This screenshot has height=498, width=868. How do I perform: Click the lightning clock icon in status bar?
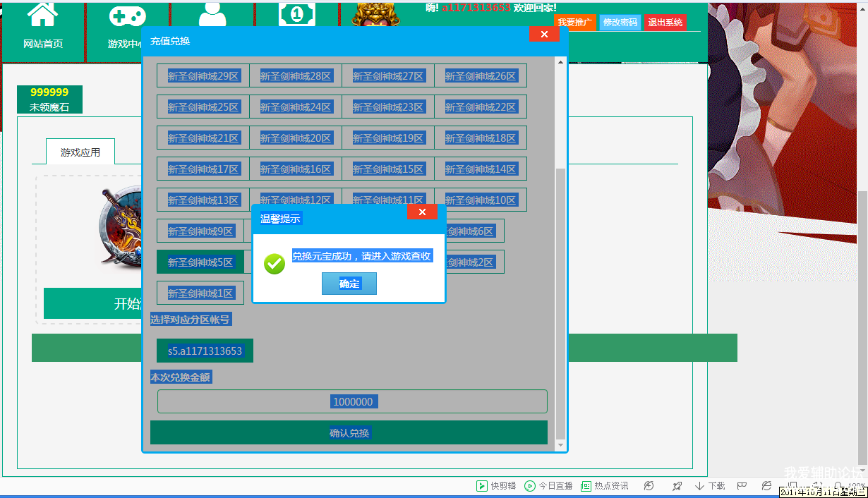coord(649,486)
